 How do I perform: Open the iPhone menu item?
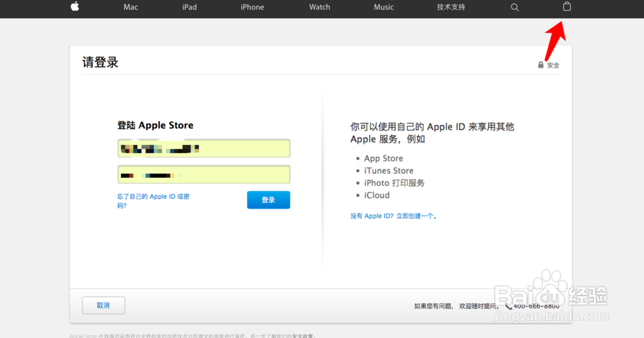(x=252, y=7)
